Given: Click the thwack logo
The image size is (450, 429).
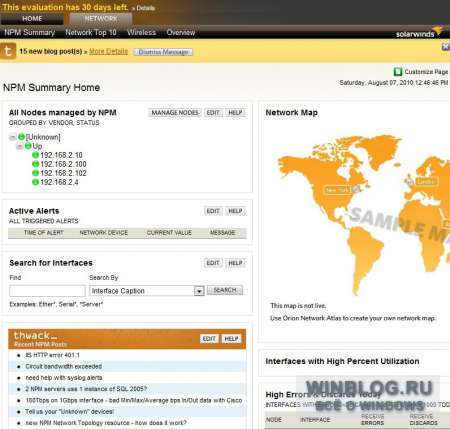Looking at the screenshot, I should point(35,335).
